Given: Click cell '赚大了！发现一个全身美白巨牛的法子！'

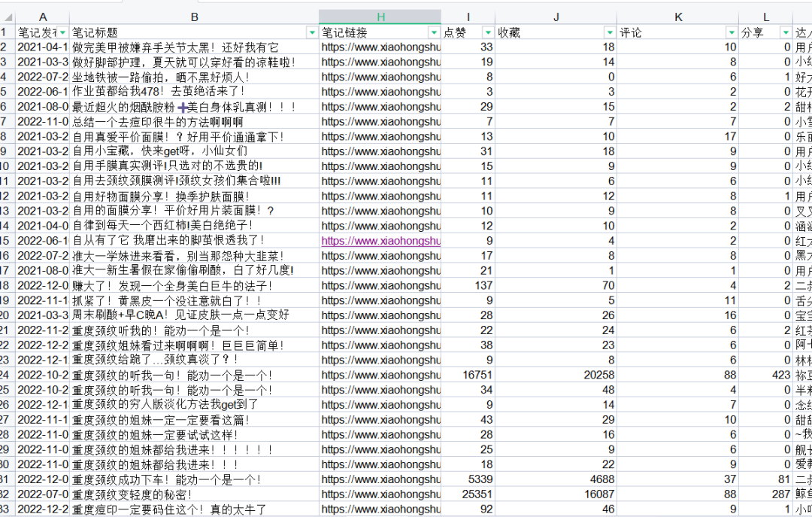Looking at the screenshot, I should (x=194, y=286).
